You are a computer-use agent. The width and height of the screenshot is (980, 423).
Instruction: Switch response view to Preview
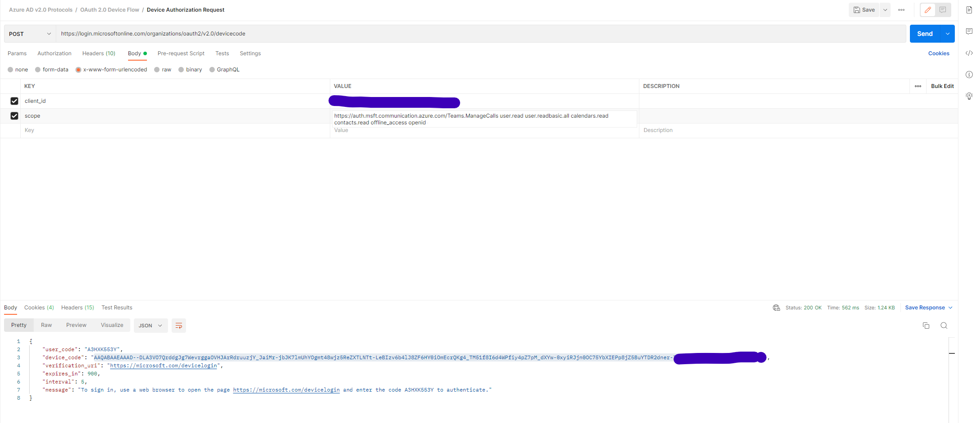(76, 325)
